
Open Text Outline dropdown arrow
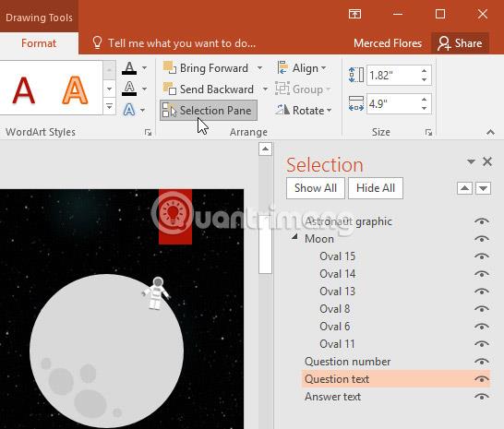tap(144, 89)
